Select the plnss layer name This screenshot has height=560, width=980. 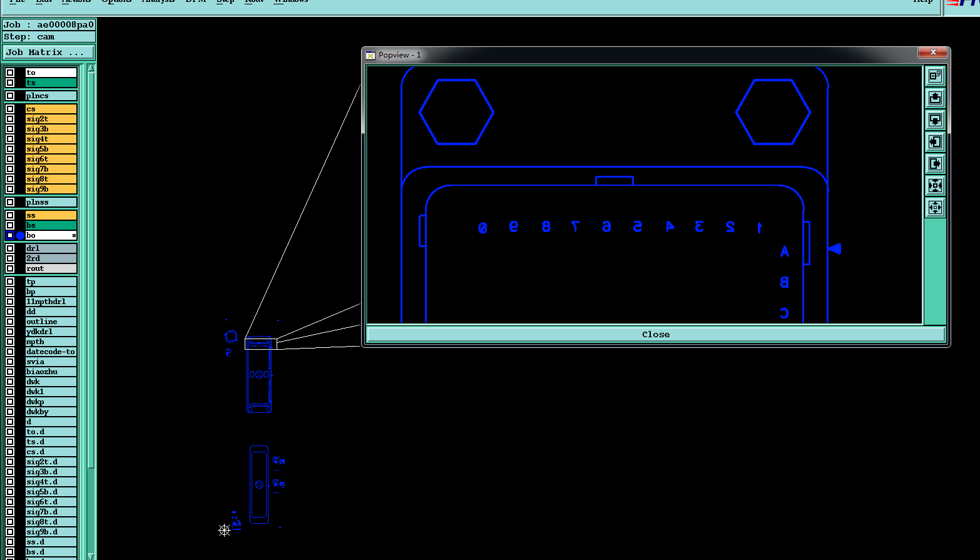coord(51,202)
